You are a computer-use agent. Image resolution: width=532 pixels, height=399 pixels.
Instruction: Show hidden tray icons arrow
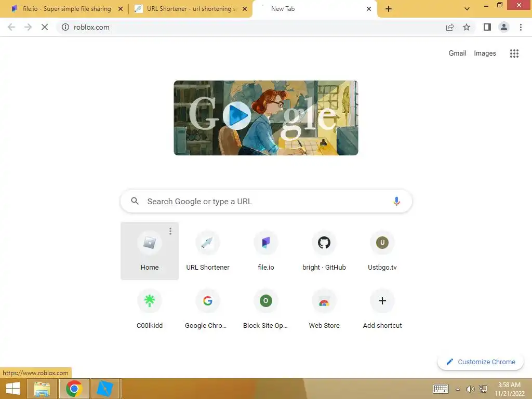[x=458, y=389]
